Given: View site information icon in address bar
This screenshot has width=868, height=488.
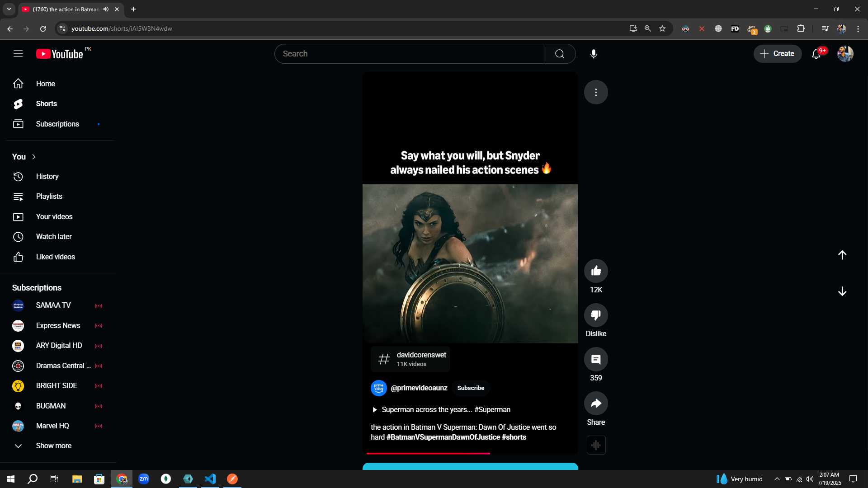Looking at the screenshot, I should pos(62,28).
